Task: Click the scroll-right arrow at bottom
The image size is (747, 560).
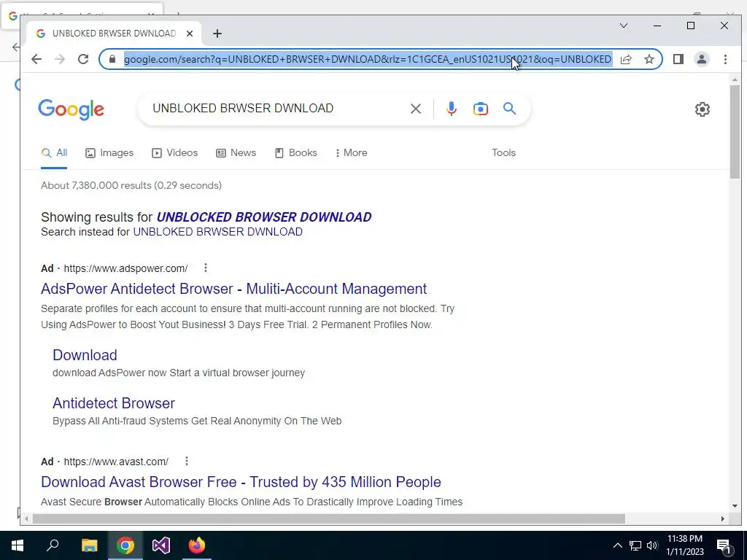Action: (x=723, y=518)
